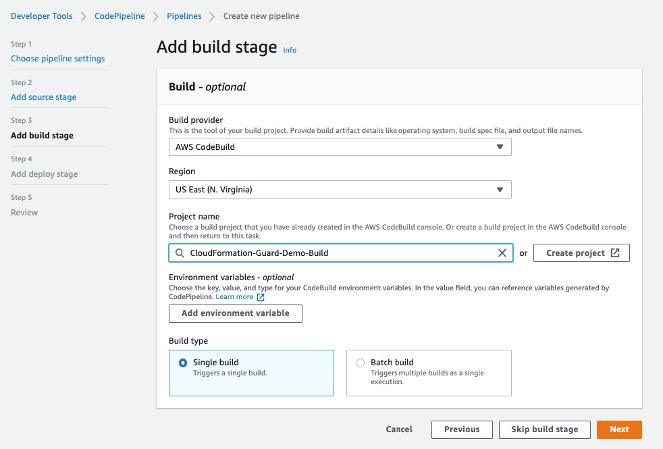Select Step 3 Add build stage

tap(42, 135)
